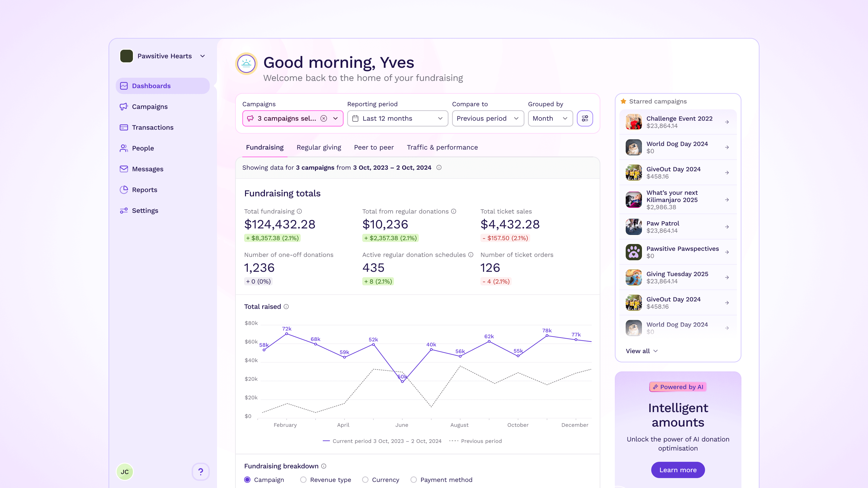Click the Campaigns megaphone icon
This screenshot has width=868, height=488.
pos(124,107)
